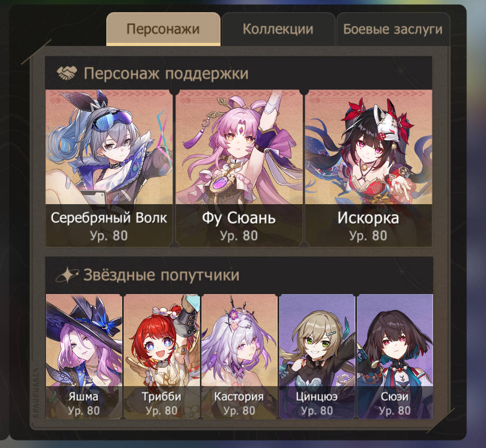The height and width of the screenshot is (448, 486).
Task: Click Яшма's Ур. 80 level label
Action: pyautogui.click(x=84, y=410)
